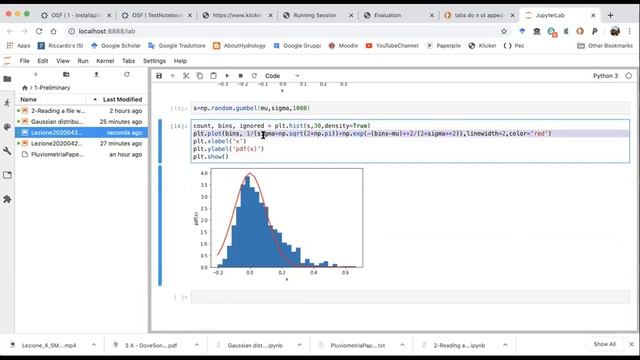Image resolution: width=640 pixels, height=360 pixels.
Task: Bookmark this page with star icon
Action: 504,31
